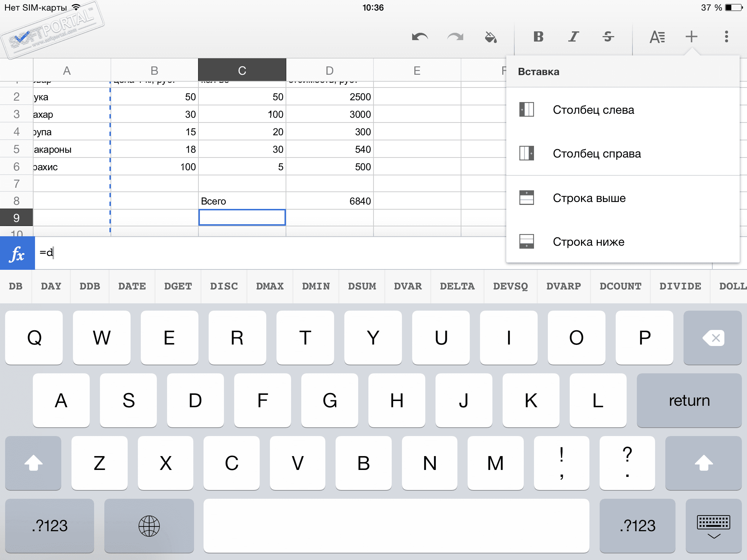
Task: Toggle strikethrough formatting
Action: pyautogui.click(x=608, y=37)
